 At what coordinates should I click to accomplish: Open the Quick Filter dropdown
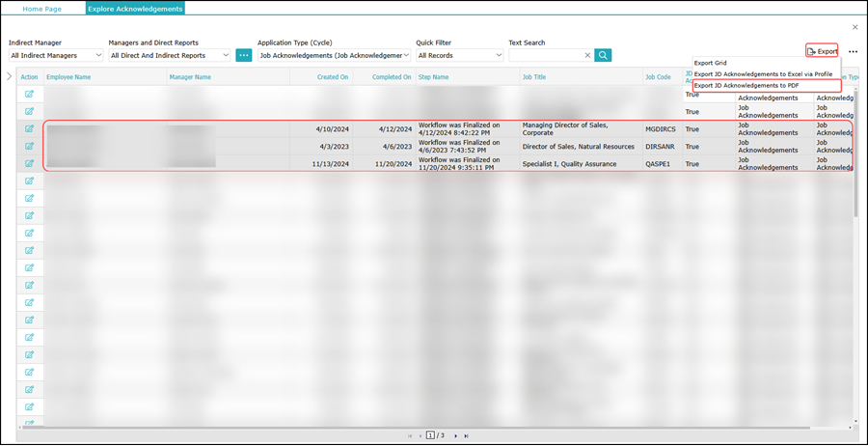[x=459, y=56]
